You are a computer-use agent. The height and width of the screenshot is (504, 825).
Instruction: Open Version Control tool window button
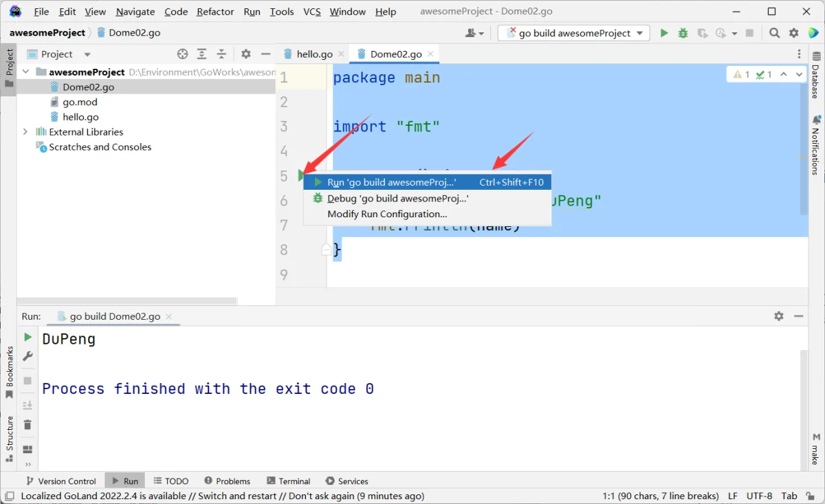point(60,481)
